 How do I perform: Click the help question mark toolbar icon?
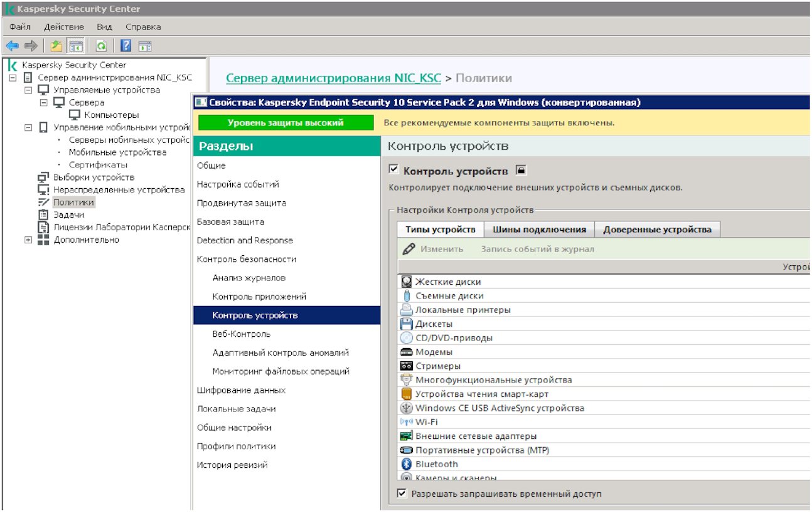click(x=126, y=46)
